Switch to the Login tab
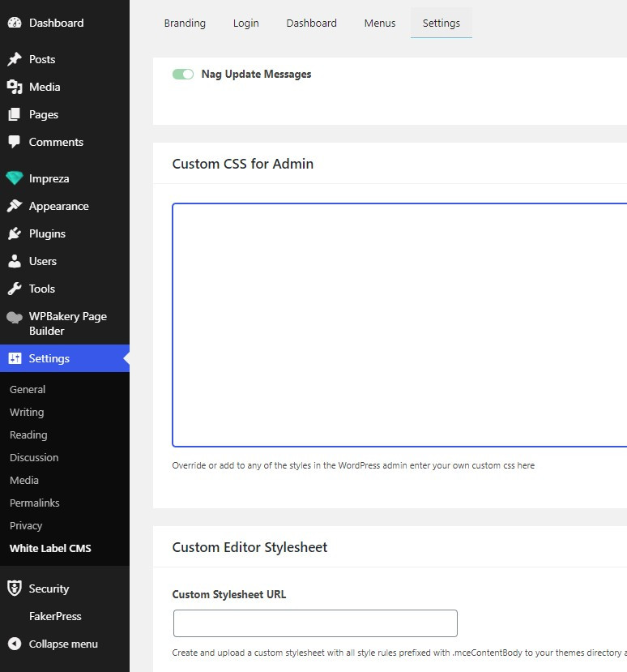Viewport: 627px width, 672px height. (245, 24)
